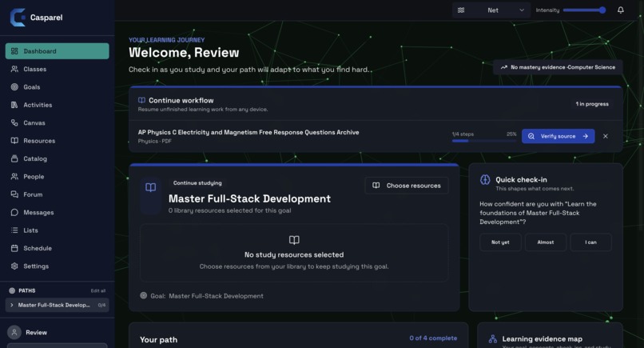The image size is (644, 348).
Task: Open Catalog from the sidebar
Action: [x=57, y=158]
